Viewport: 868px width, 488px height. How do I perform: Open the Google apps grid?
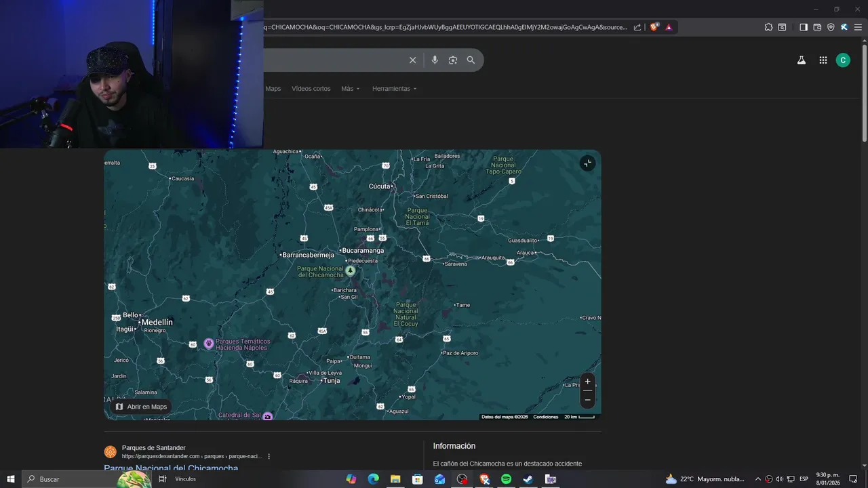tap(823, 60)
